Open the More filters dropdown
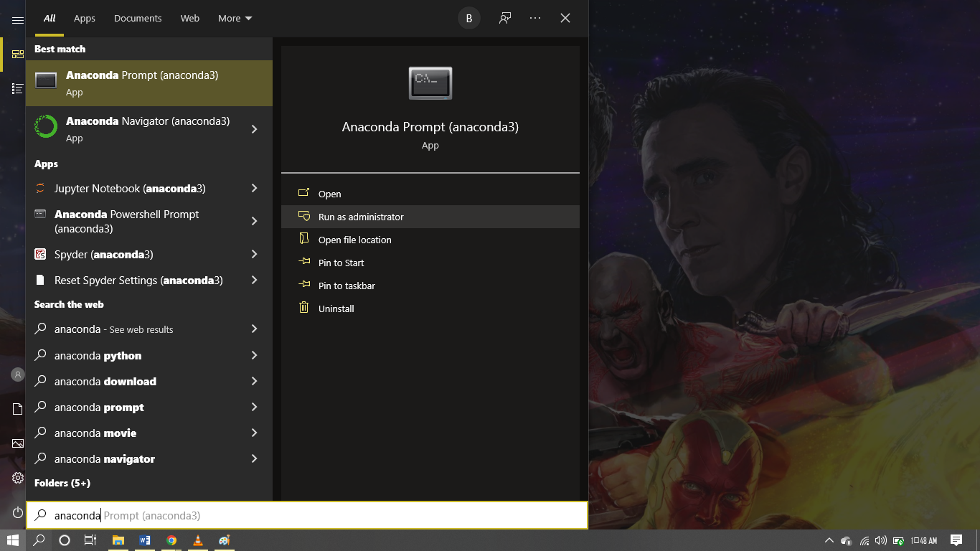 [235, 18]
